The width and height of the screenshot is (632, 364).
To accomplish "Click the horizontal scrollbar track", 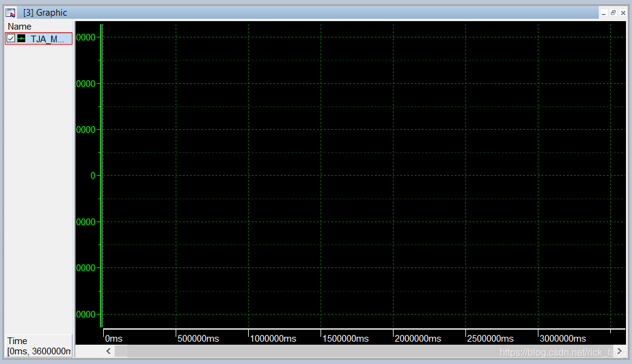I will 364,351.
